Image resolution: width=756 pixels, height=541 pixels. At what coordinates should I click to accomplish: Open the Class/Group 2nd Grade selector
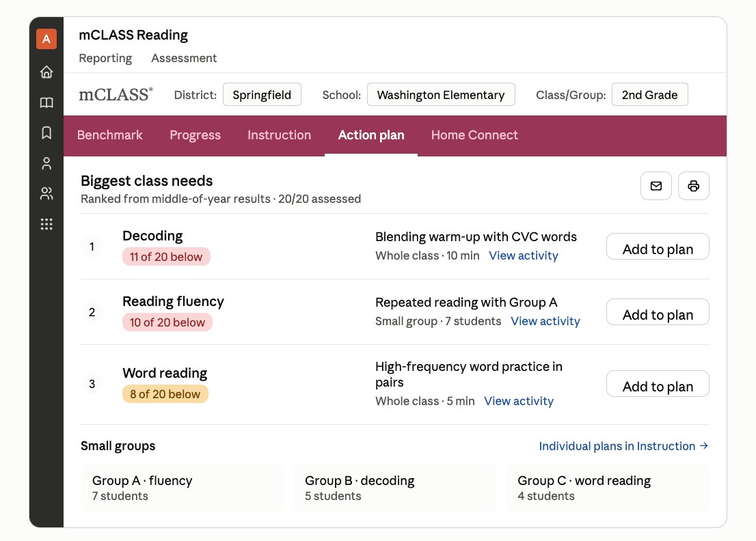click(649, 94)
